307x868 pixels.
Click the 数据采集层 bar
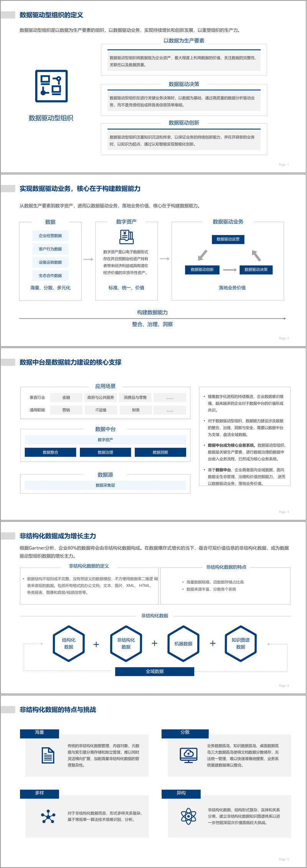pyautogui.click(x=105, y=485)
